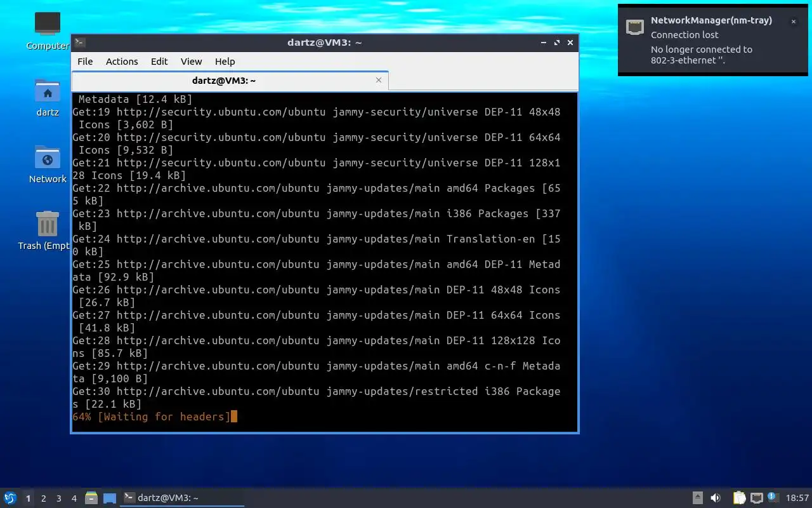
Task: Click the 'Connection lost' notification text
Action: (684, 35)
